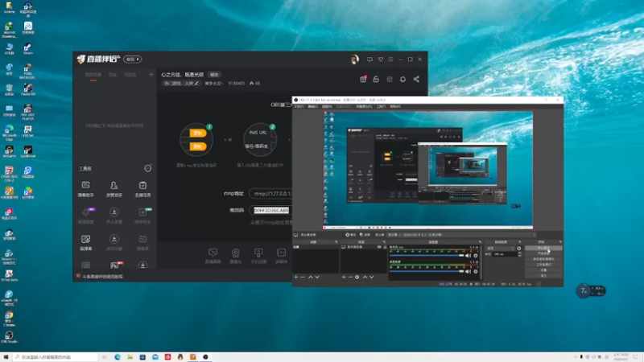
Task: Click the Windows taskbar search box
Action: 56,357
